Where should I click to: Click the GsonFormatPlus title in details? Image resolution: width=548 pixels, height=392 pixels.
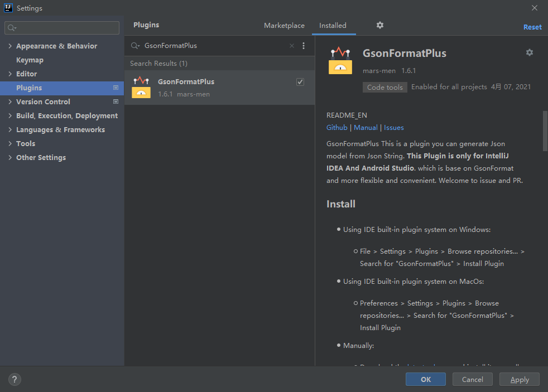[x=405, y=53]
